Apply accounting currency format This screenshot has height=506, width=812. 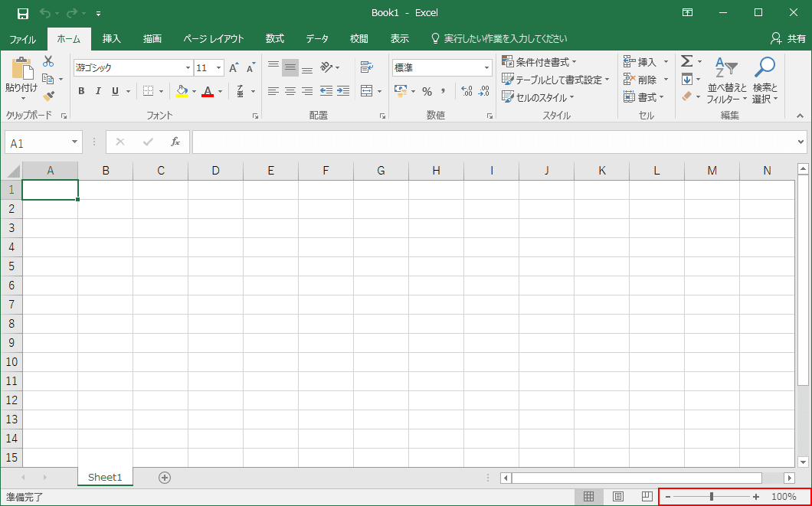click(401, 91)
